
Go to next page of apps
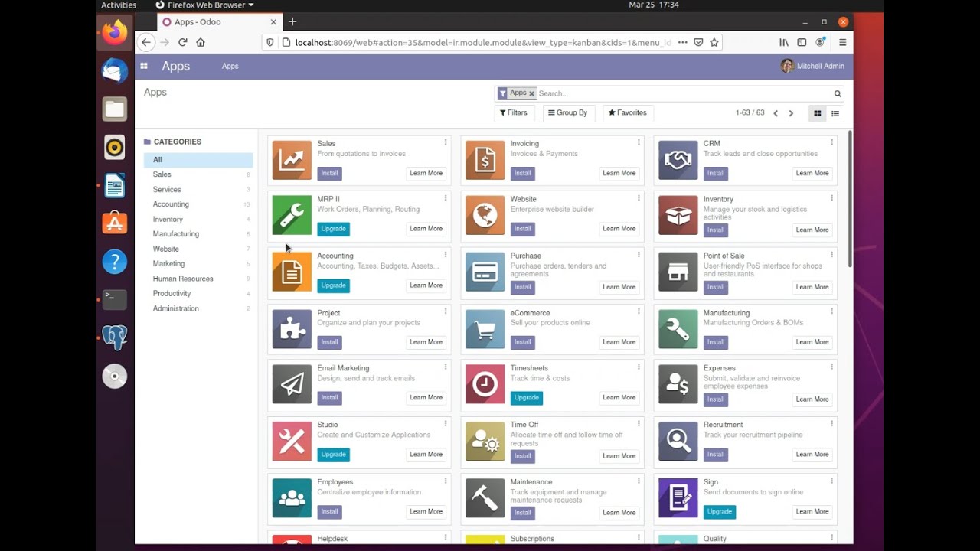click(791, 113)
